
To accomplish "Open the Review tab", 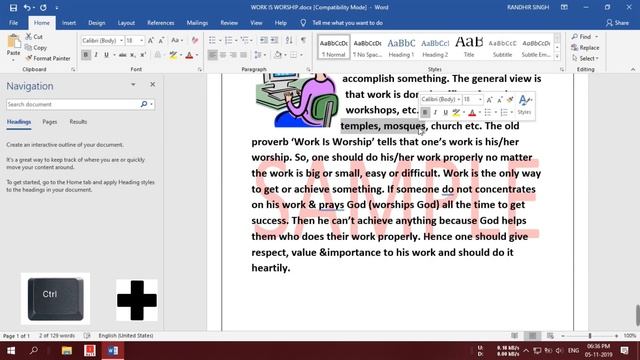I will [229, 23].
